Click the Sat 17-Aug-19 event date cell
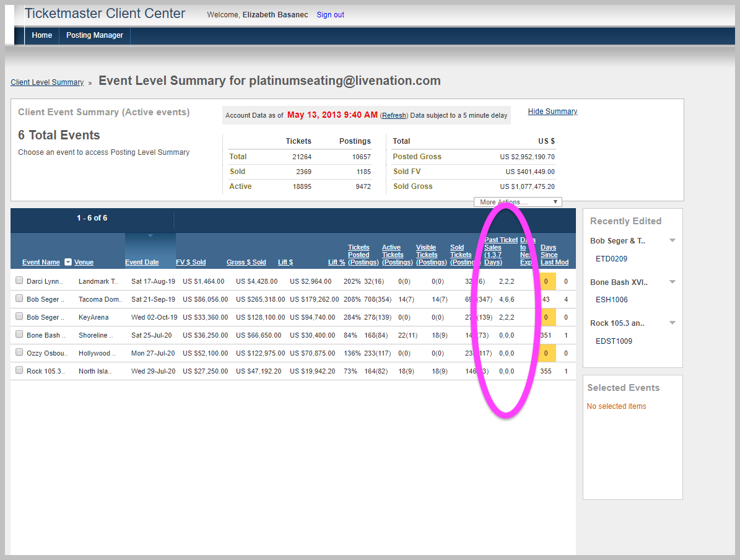Viewport: 740px width, 560px height. (x=154, y=281)
